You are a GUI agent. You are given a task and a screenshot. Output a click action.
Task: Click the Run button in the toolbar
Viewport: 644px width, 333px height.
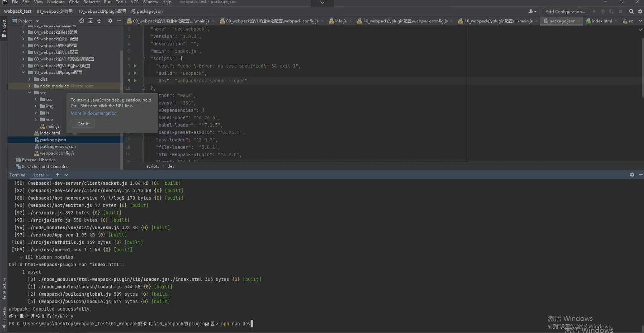[594, 12]
